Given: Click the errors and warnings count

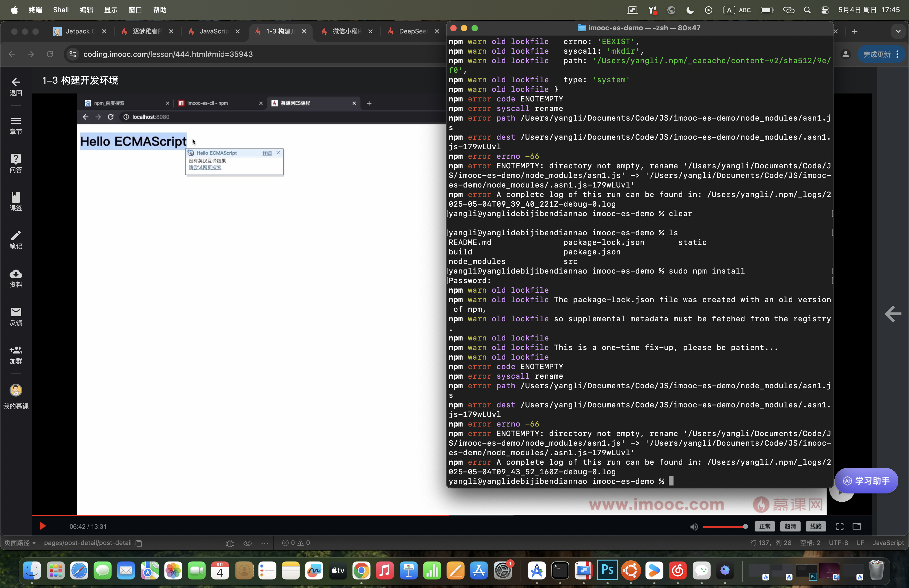Looking at the screenshot, I should 296,543.
